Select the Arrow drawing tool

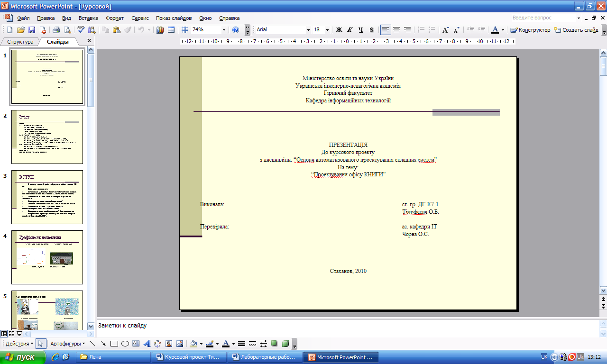(x=103, y=344)
